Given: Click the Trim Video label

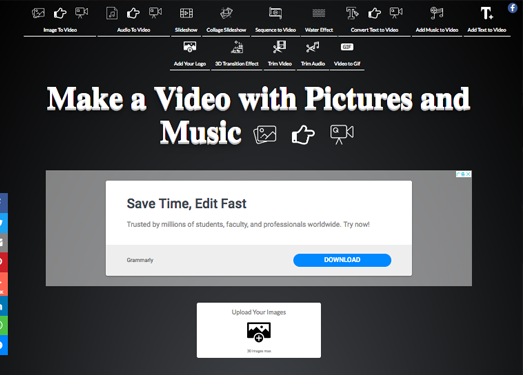Looking at the screenshot, I should pos(280,63).
